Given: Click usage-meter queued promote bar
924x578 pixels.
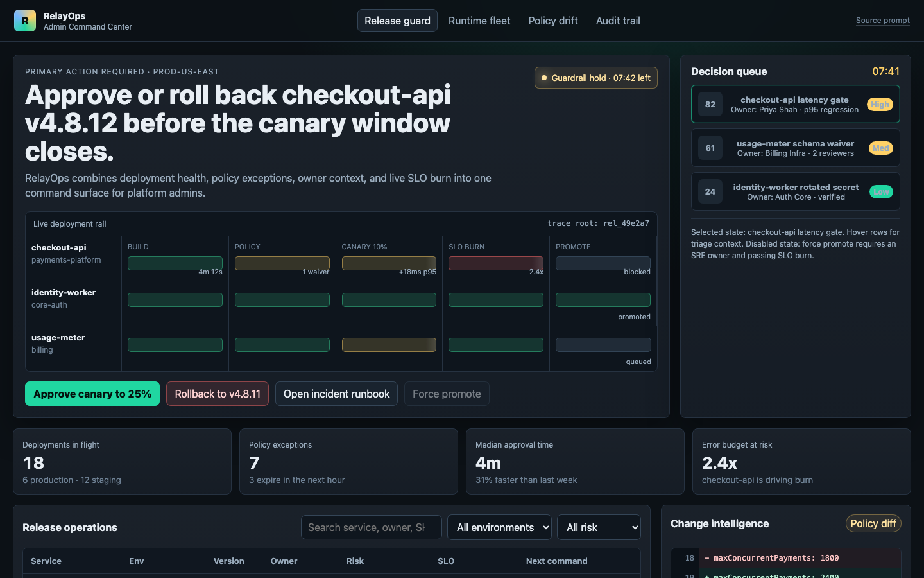Looking at the screenshot, I should [603, 345].
